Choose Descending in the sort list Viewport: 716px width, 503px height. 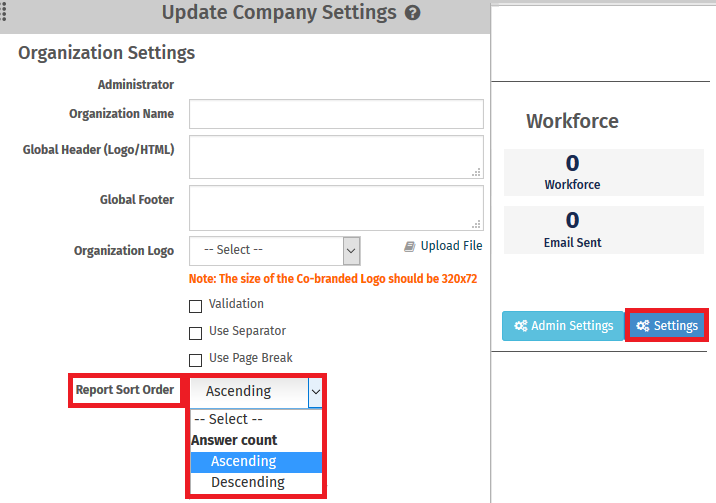pyautogui.click(x=247, y=482)
